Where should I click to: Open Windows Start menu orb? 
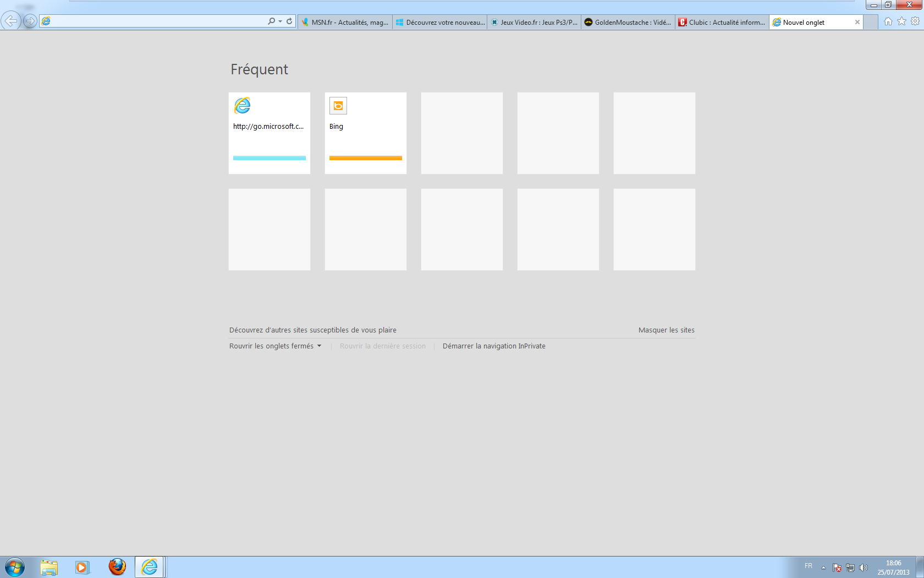[15, 567]
